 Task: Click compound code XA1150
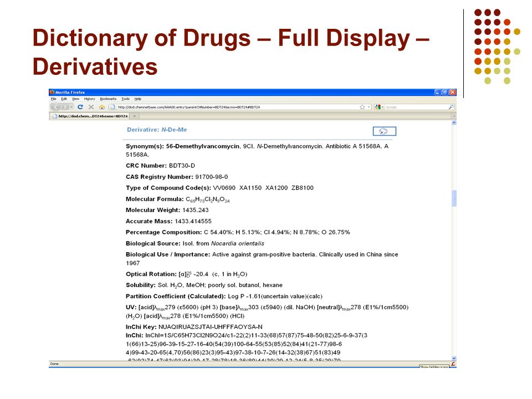point(250,188)
